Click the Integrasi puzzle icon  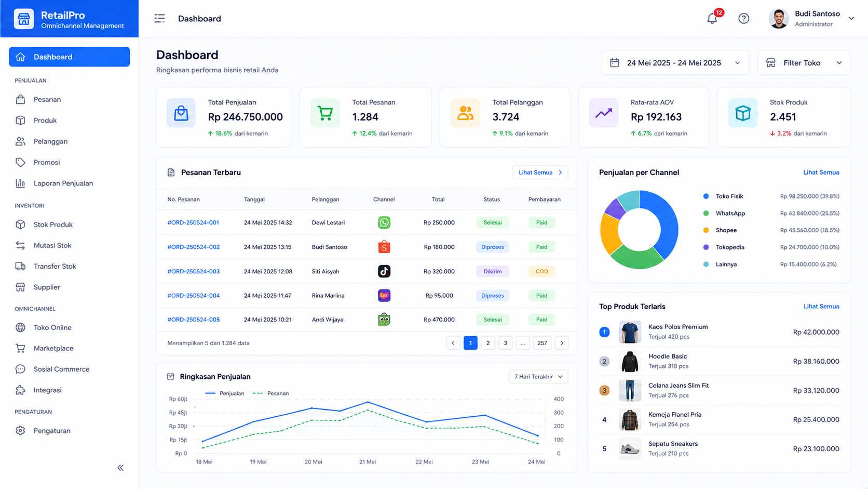tap(20, 390)
